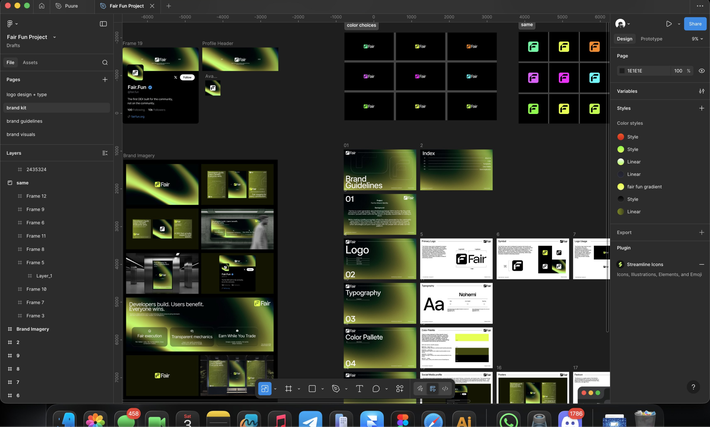Switch to the Prototype tab
This screenshot has height=427, width=710.
click(x=651, y=39)
